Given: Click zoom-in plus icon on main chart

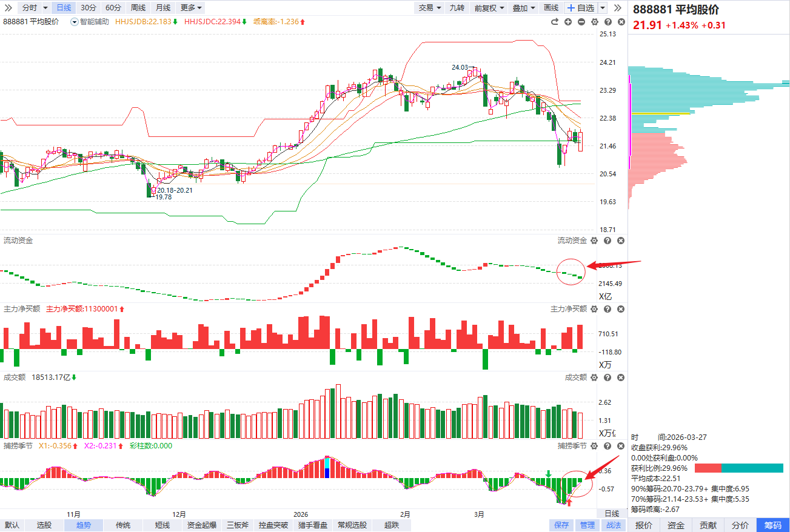Looking at the screenshot, I should [x=568, y=22].
